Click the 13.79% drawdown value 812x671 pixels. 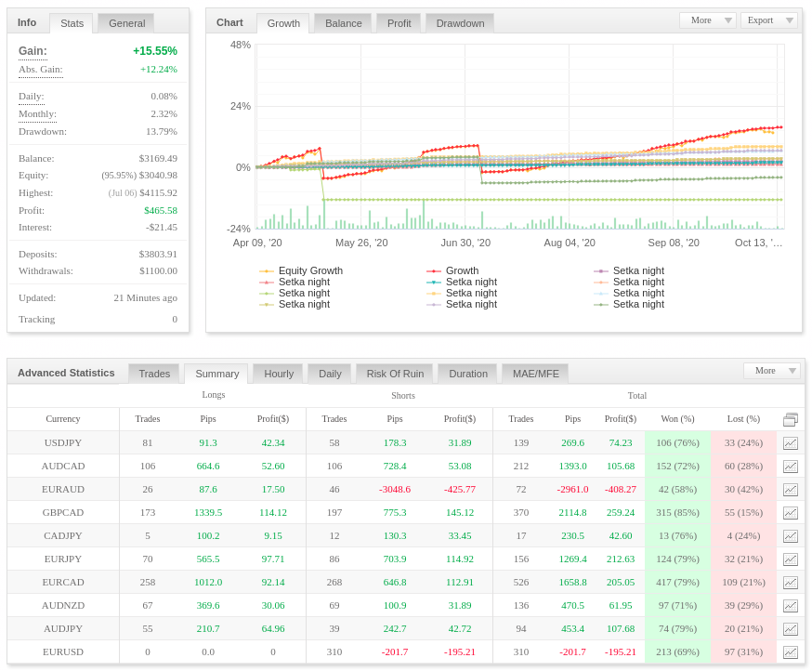(162, 132)
